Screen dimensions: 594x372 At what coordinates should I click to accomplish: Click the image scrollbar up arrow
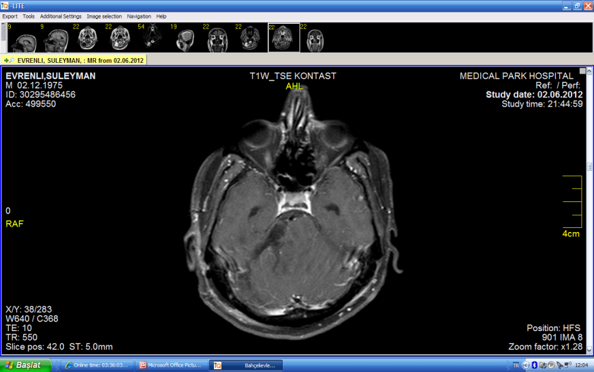pos(590,71)
